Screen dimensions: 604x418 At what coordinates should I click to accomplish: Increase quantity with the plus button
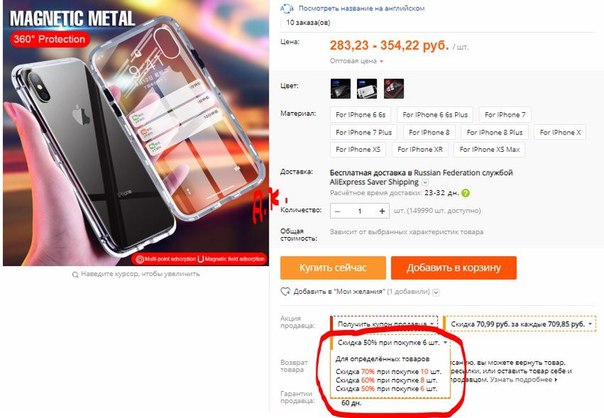[382, 211]
